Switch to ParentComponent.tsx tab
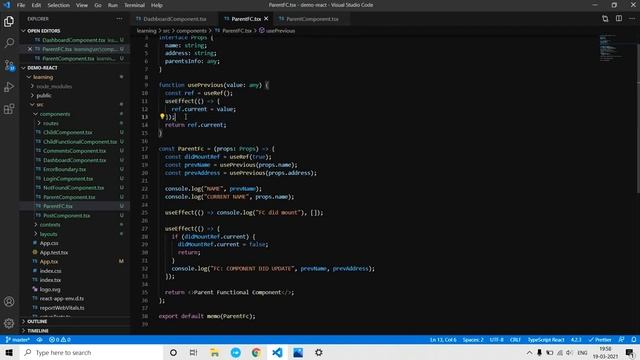This screenshot has height=360, width=640. [x=312, y=19]
